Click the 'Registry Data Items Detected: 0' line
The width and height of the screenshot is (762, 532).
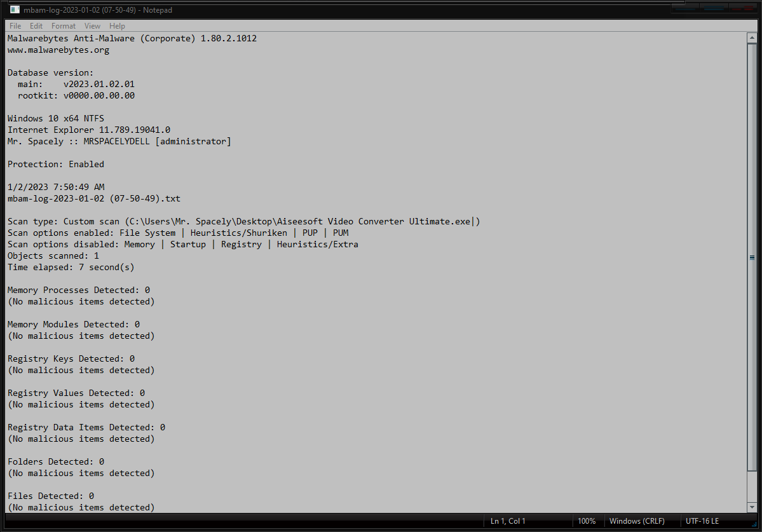(x=86, y=428)
